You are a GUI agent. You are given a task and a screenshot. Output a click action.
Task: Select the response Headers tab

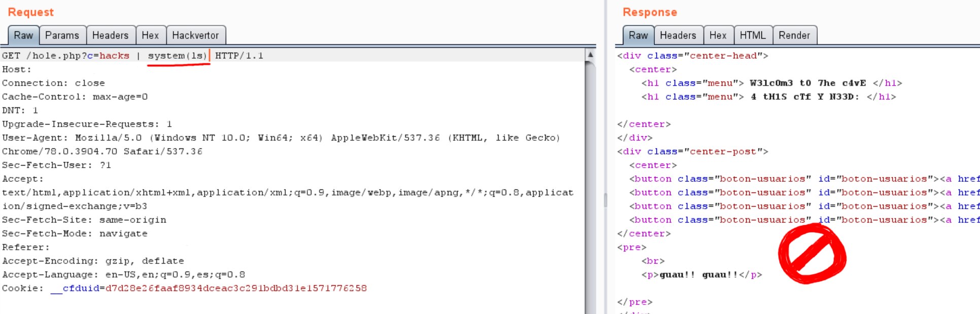point(678,35)
